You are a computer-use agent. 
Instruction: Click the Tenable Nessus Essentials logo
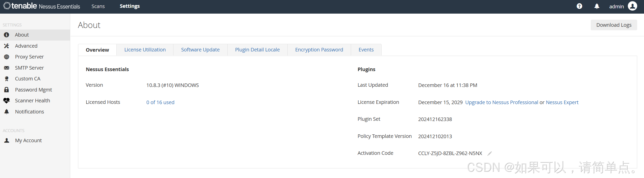[42, 6]
